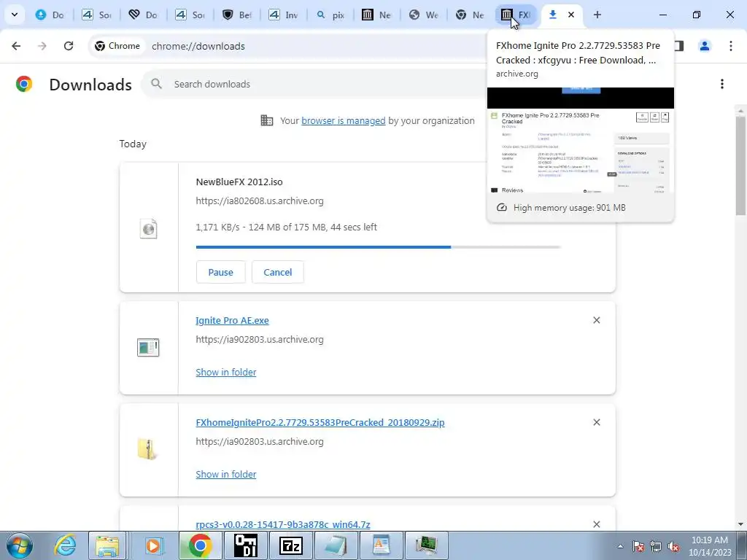Click the NewBlueFX 2012.iso disc icon
Viewport: 747px width, 560px height.
(x=149, y=228)
